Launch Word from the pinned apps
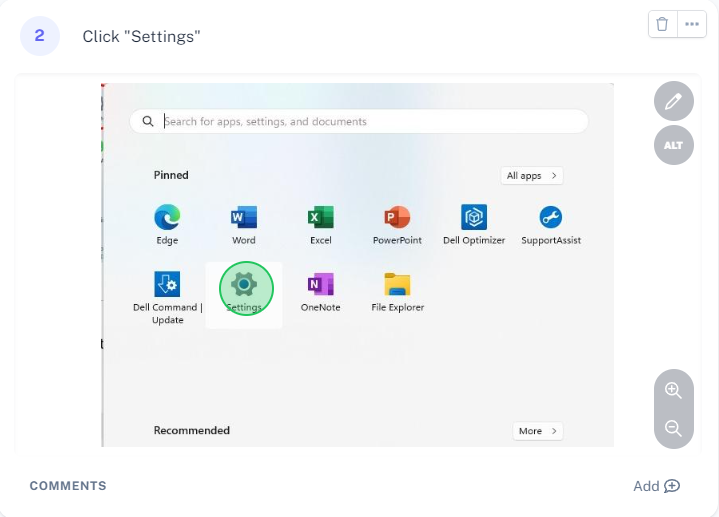The image size is (719, 517). [x=243, y=224]
